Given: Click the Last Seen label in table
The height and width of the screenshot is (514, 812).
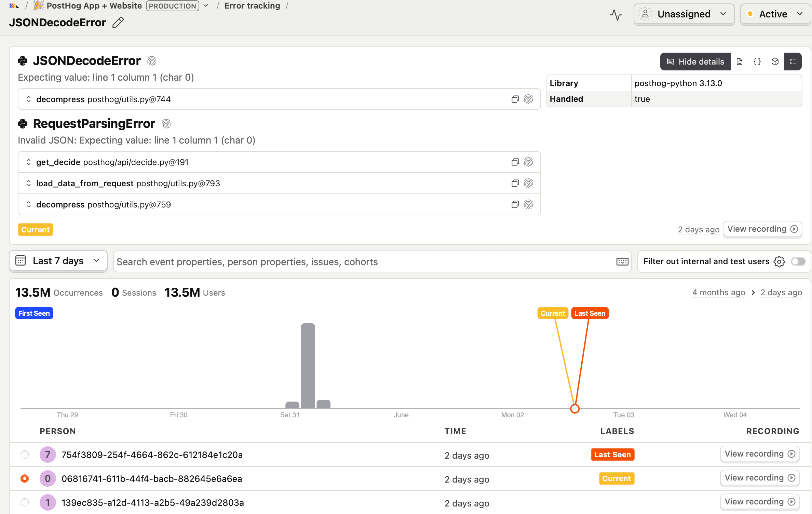Looking at the screenshot, I should click(x=612, y=455).
